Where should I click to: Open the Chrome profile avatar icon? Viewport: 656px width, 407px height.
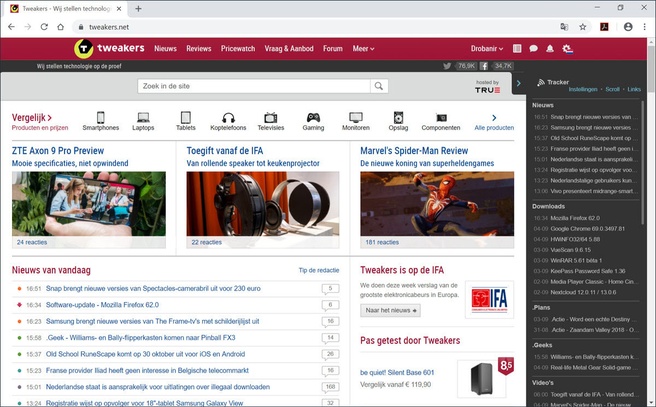(x=628, y=27)
